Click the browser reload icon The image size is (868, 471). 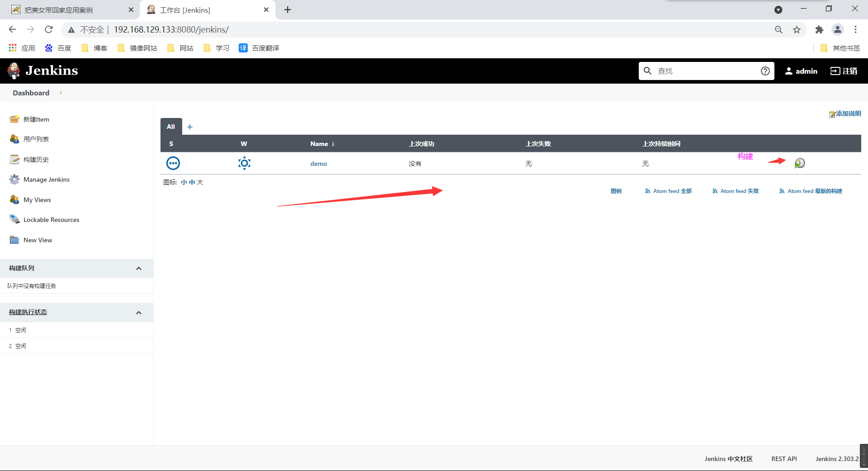pos(49,29)
